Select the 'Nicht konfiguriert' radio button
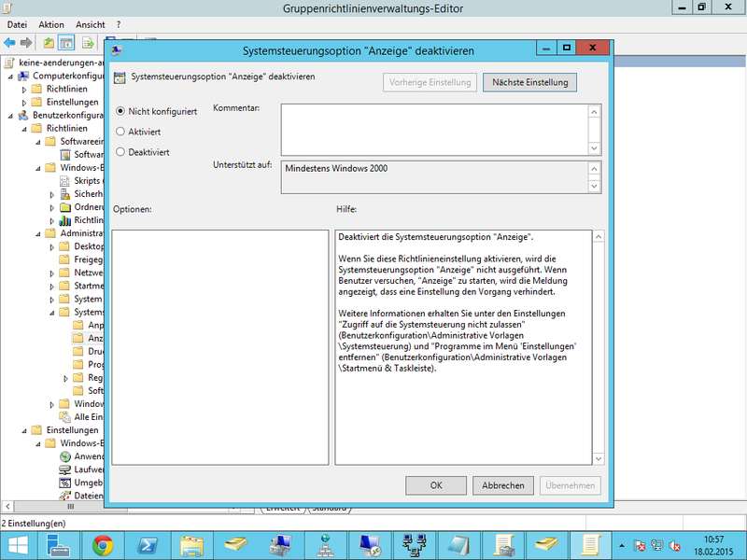The height and width of the screenshot is (560, 747). 120,111
